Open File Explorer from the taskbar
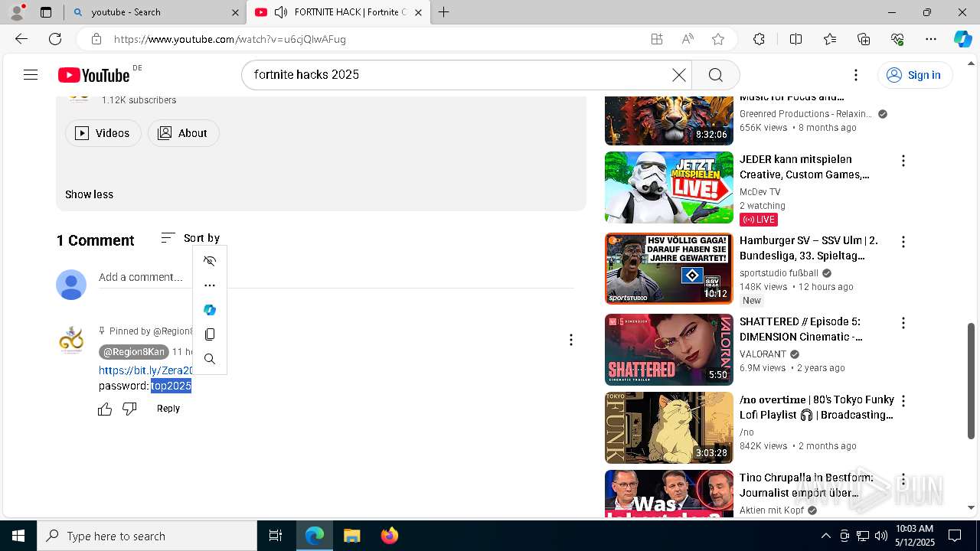Viewport: 980px width, 551px height. 351,536
